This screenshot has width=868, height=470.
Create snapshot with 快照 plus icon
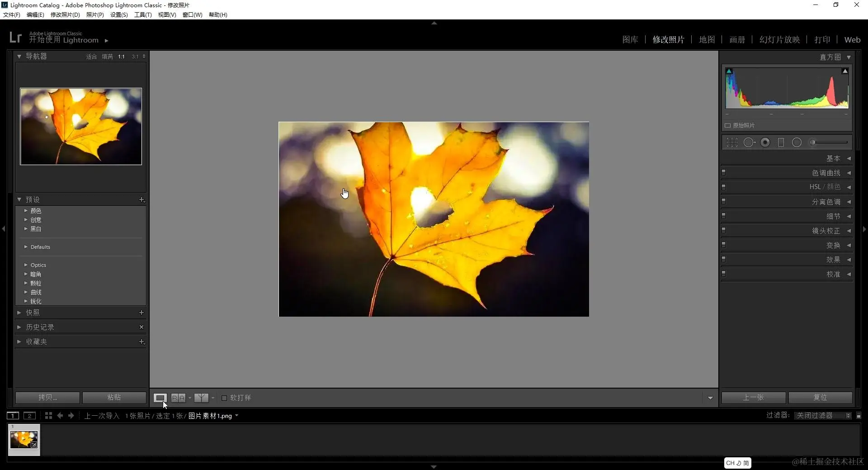[142, 313]
